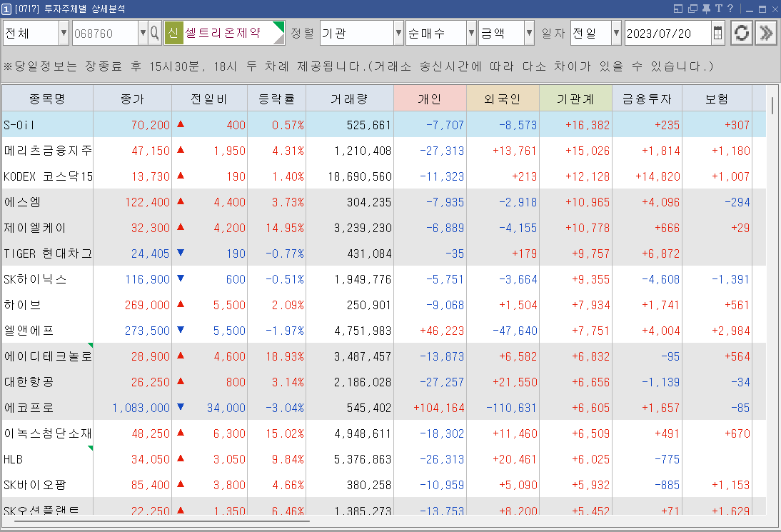This screenshot has height=532, width=781.
Task: Click the horizontal scrollbar thumb at bottom
Action: pyautogui.click(x=162, y=521)
